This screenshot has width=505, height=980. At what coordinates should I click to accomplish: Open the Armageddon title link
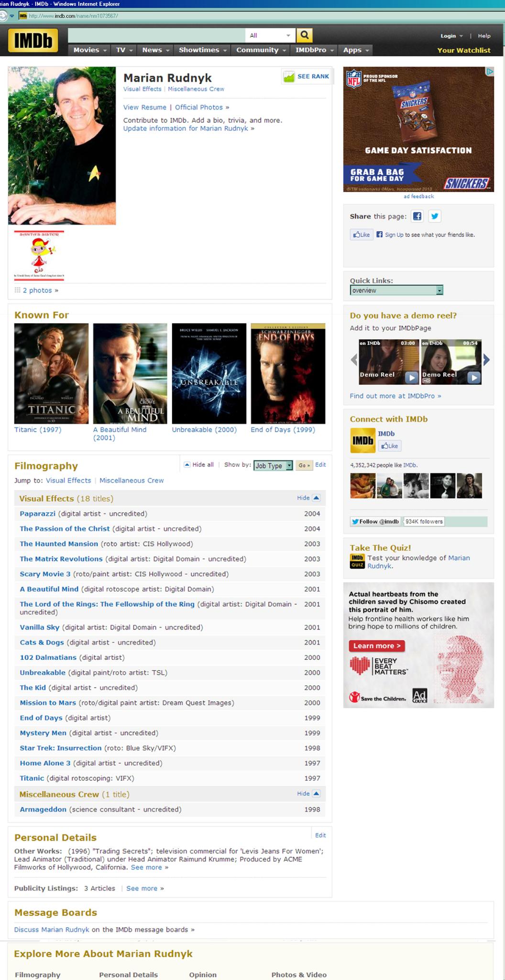coord(43,810)
